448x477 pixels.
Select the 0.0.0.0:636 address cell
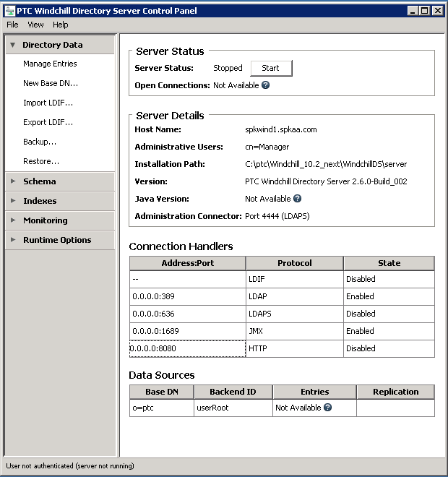[188, 314]
